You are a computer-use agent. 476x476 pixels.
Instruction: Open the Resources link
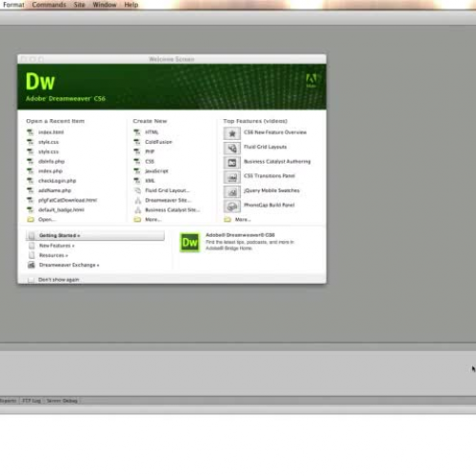pos(53,255)
